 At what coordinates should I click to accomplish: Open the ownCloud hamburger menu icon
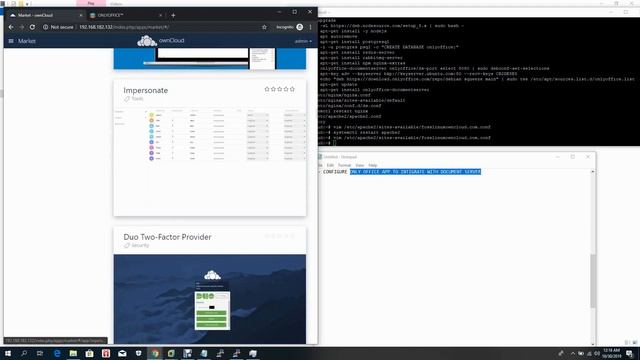(x=11, y=41)
